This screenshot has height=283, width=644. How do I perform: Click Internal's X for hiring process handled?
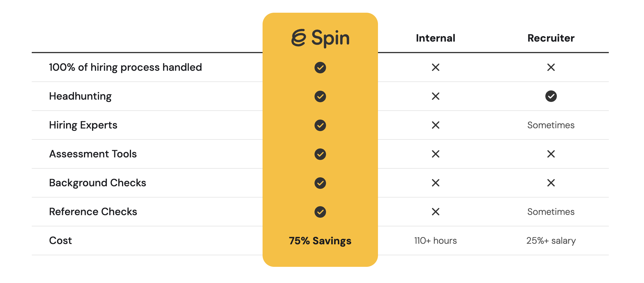click(x=435, y=67)
